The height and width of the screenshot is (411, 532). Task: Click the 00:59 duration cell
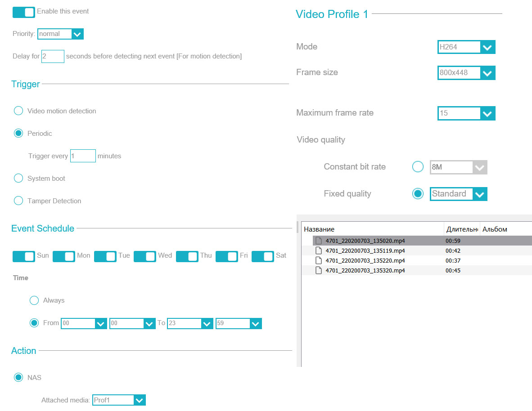point(453,241)
